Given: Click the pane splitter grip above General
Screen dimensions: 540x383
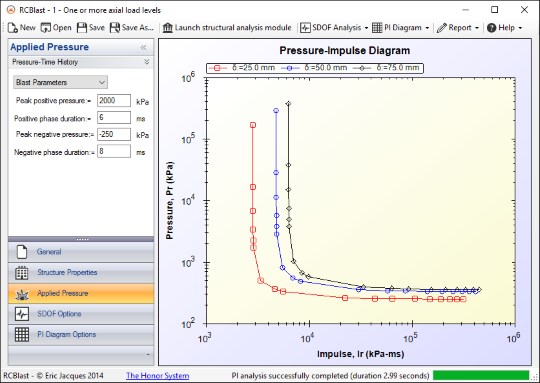Looking at the screenshot, I should (82, 239).
